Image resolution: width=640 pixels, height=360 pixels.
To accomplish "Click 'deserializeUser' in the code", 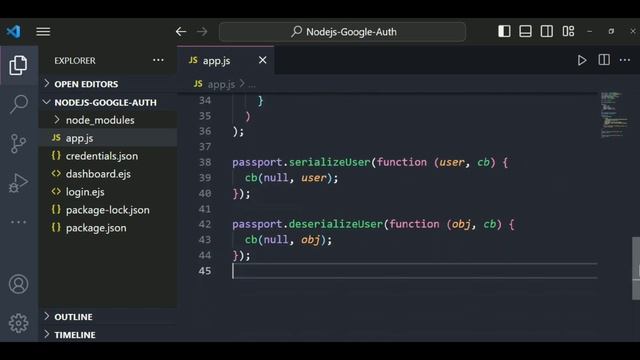I will pos(336,224).
